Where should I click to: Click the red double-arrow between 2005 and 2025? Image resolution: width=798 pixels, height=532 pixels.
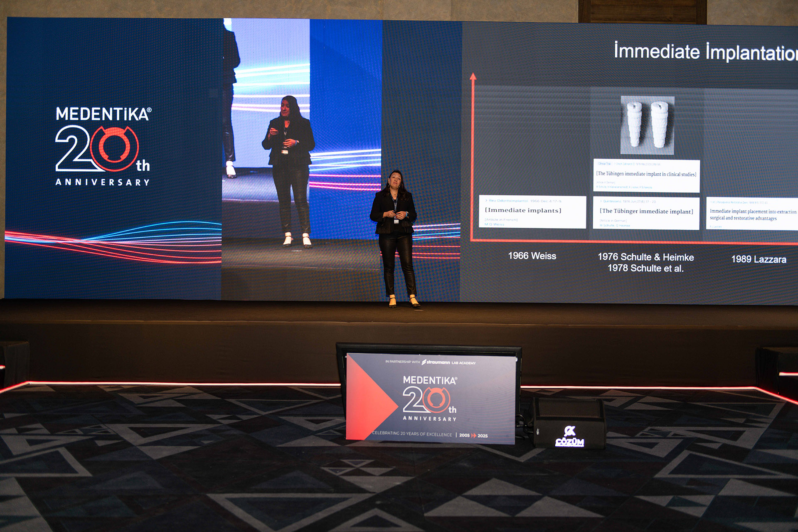pos(473,436)
